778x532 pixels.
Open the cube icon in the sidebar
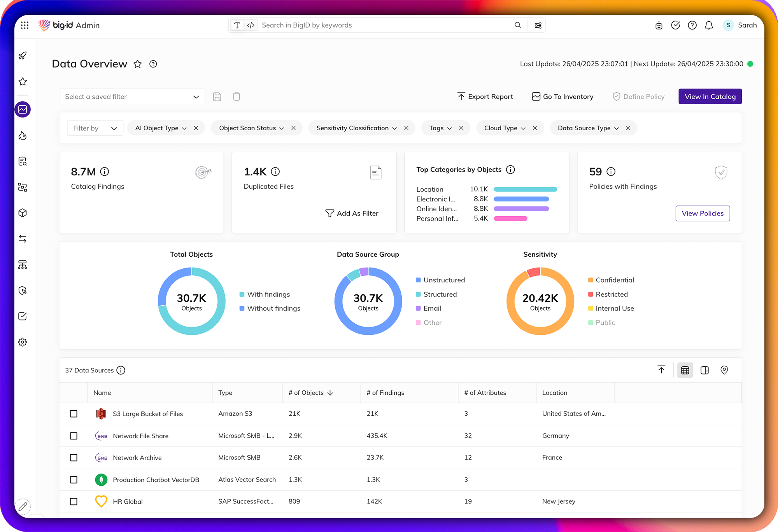23,213
